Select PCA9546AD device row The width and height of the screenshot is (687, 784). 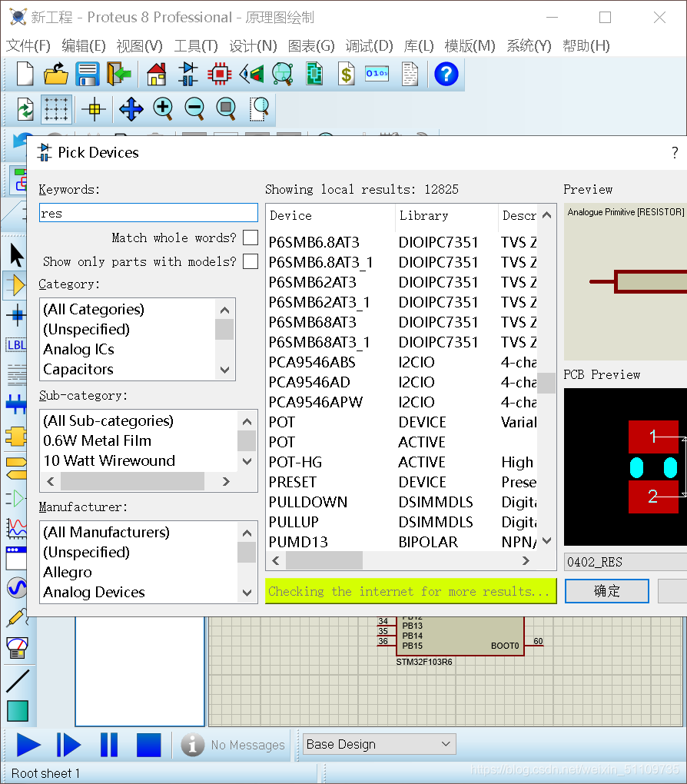pos(402,382)
